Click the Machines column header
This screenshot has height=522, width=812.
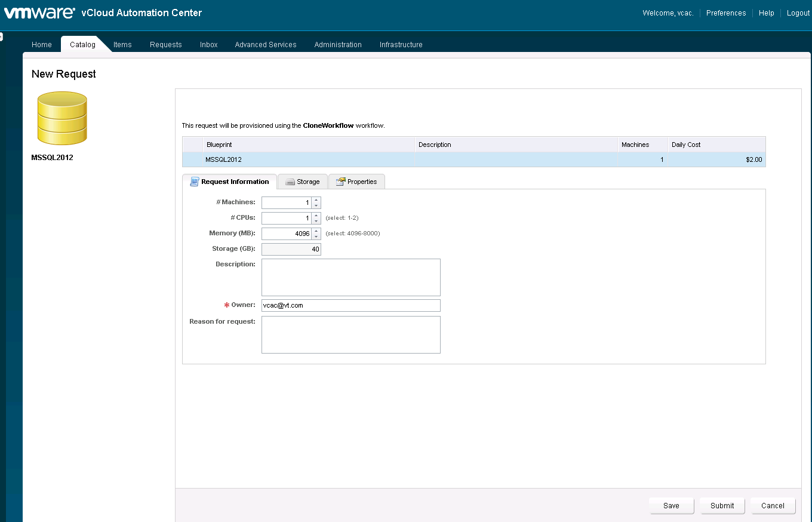coord(643,145)
